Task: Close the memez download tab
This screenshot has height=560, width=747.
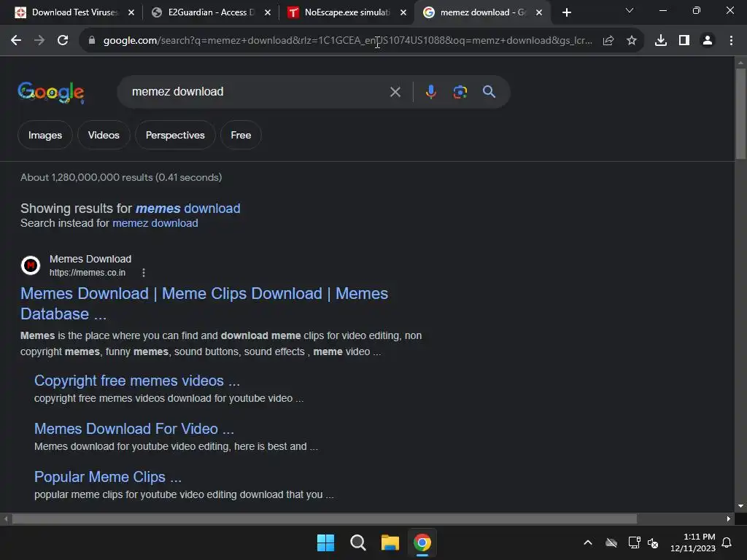Action: (539, 12)
